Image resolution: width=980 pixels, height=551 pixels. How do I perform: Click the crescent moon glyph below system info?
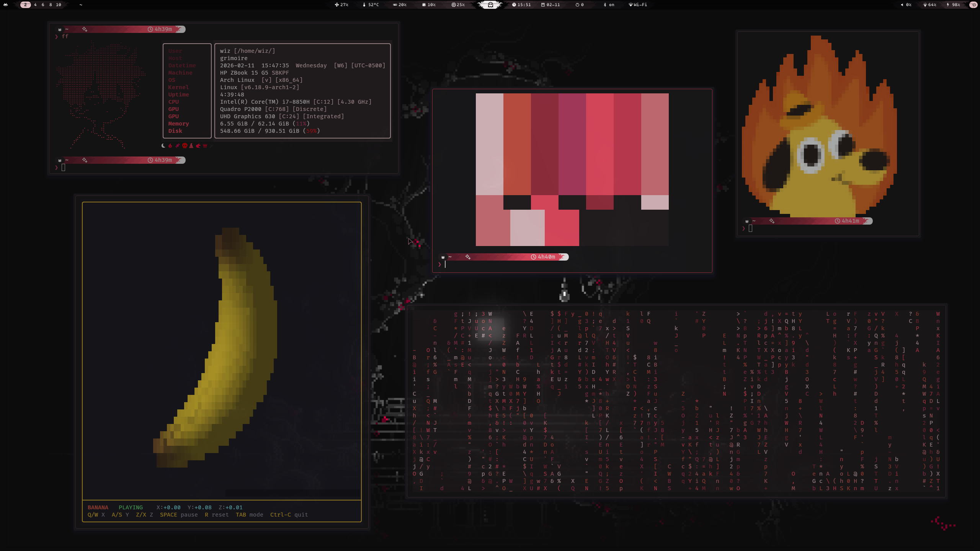click(163, 146)
